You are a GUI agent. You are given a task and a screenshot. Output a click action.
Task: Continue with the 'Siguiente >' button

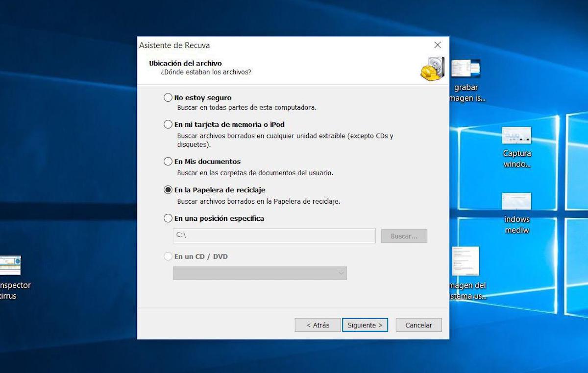pyautogui.click(x=365, y=325)
